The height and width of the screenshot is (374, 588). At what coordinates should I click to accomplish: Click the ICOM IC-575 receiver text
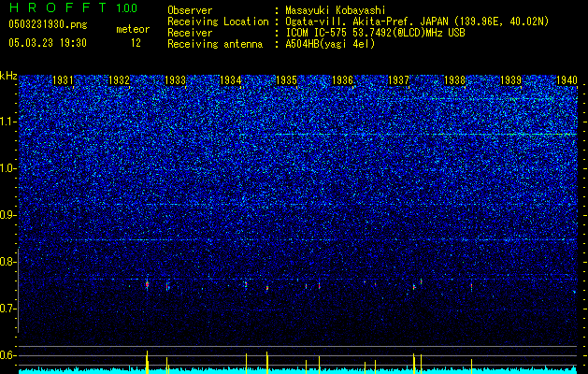pyautogui.click(x=375, y=33)
